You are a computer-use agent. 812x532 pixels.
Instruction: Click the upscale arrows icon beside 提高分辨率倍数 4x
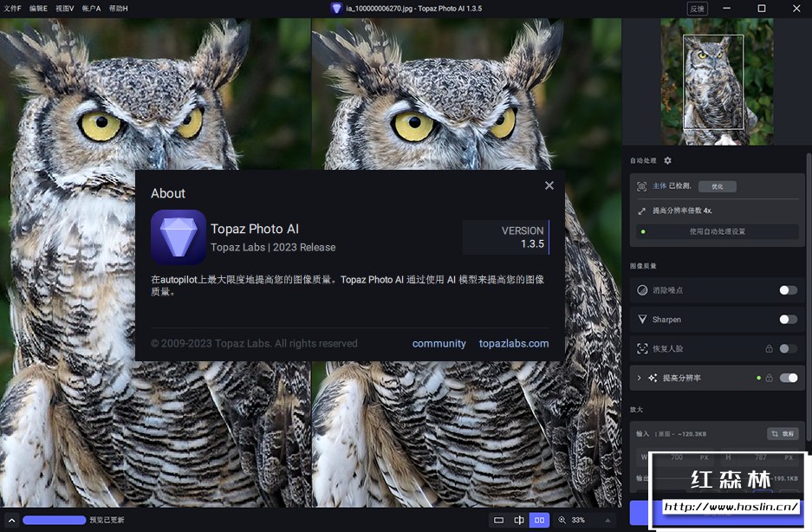[x=641, y=211]
